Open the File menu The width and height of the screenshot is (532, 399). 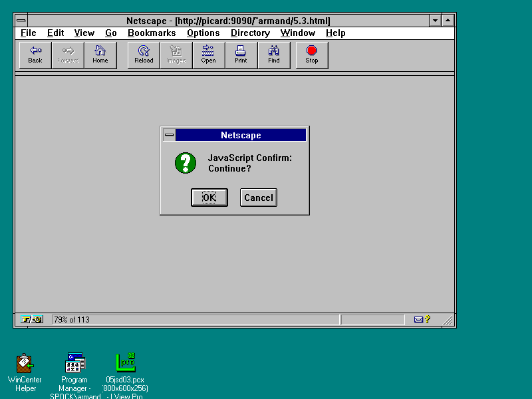point(28,33)
